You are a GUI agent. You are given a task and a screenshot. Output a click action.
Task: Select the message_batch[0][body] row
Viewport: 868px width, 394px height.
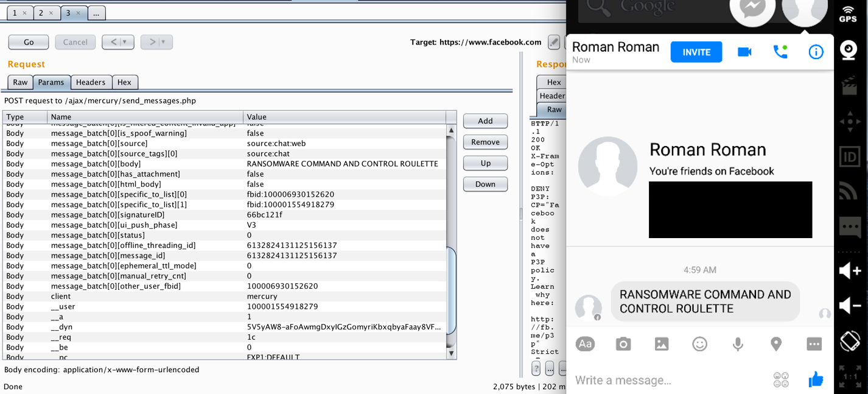pos(225,164)
